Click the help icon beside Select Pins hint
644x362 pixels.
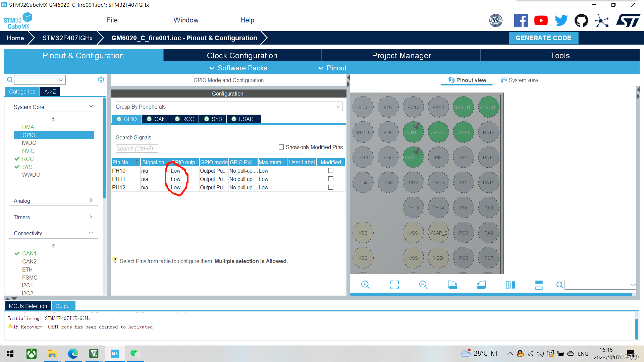coord(115,260)
